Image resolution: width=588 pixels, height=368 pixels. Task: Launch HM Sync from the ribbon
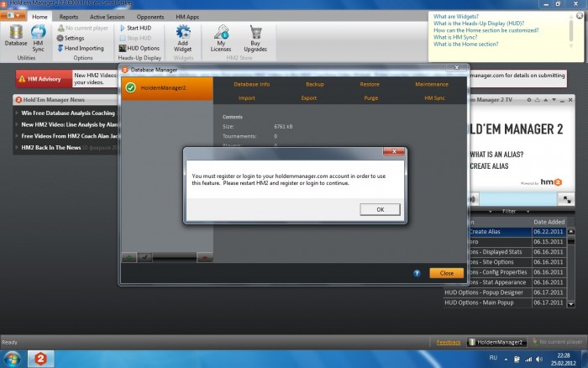pyautogui.click(x=38, y=39)
